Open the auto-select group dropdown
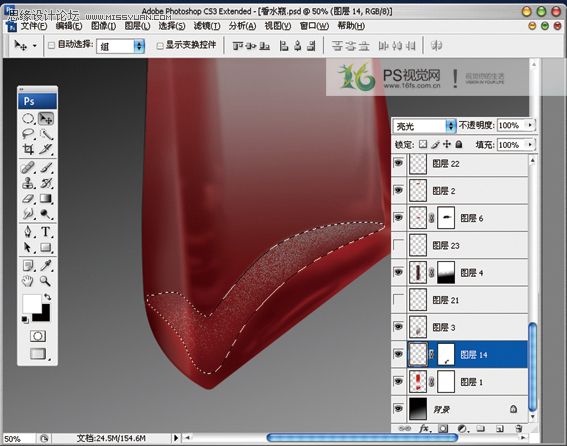This screenshot has height=446, width=567. point(139,46)
